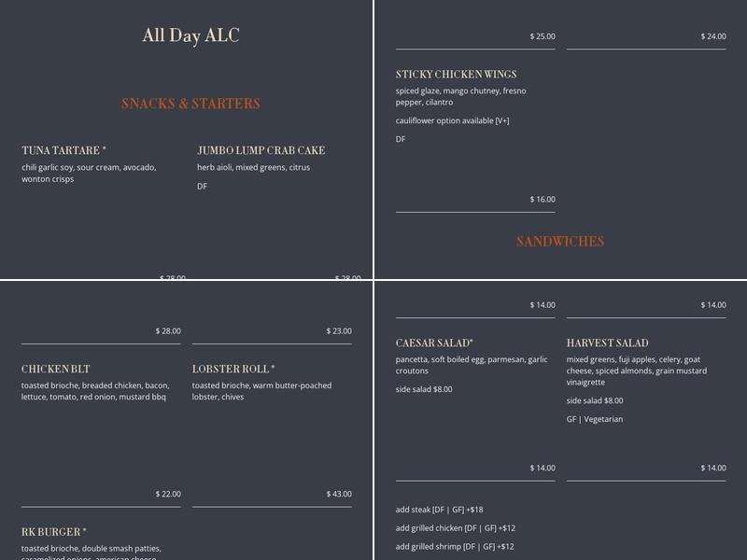Screen dimensions: 747x560
Task: Click the Jumbo Lump Crab Cake title
Action: click(261, 150)
